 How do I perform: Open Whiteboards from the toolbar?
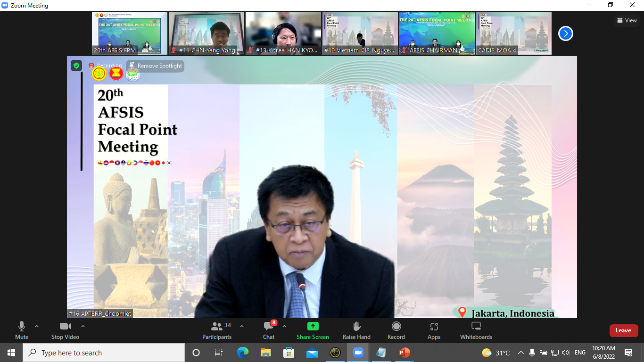[x=476, y=330]
